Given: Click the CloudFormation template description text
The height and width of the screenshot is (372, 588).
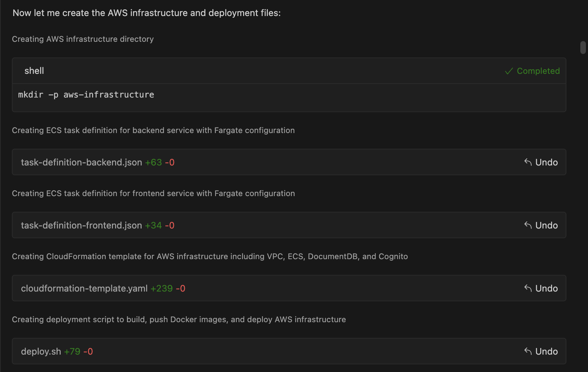Looking at the screenshot, I should pos(210,256).
